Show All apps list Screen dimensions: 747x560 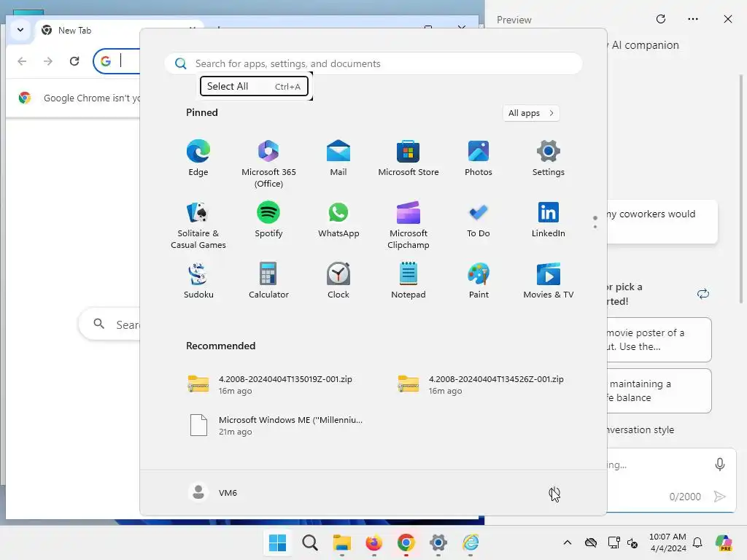point(531,113)
